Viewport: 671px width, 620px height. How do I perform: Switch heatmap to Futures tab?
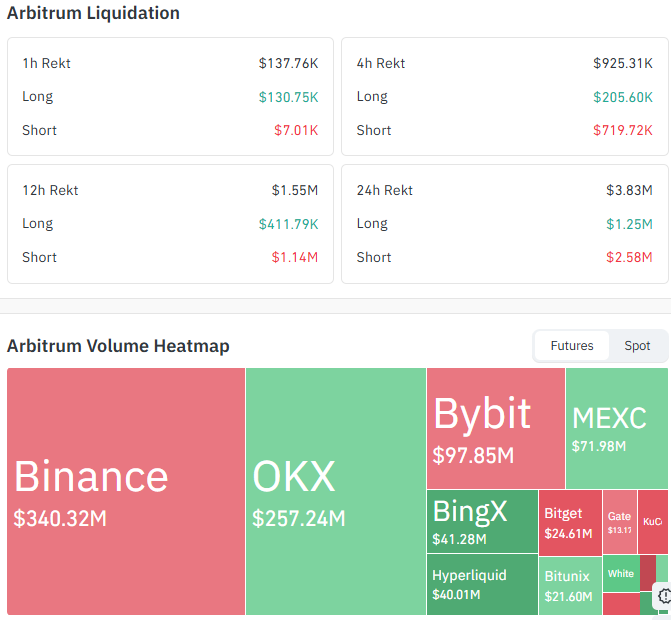pyautogui.click(x=571, y=346)
